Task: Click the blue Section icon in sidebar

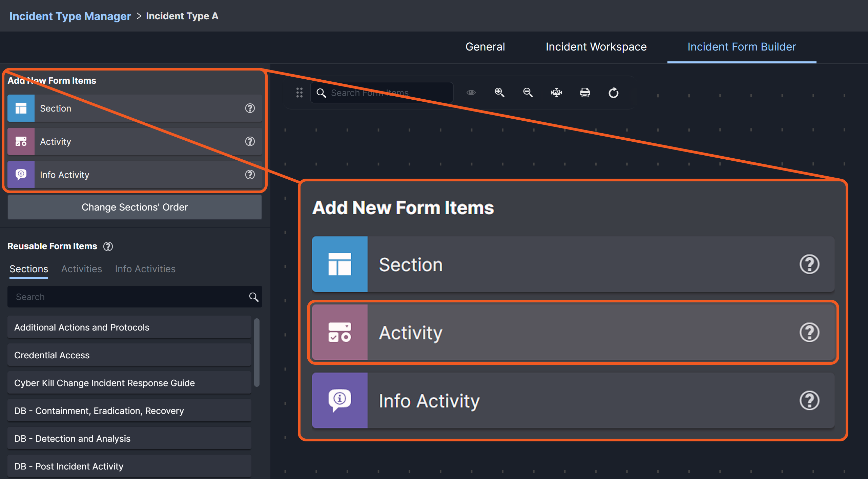Action: (x=21, y=108)
